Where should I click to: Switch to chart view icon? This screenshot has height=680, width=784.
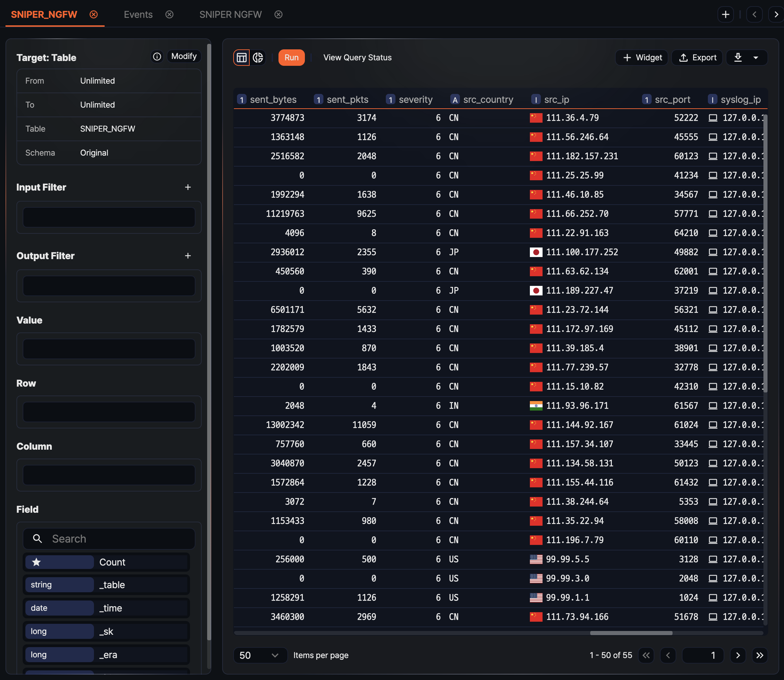point(258,58)
